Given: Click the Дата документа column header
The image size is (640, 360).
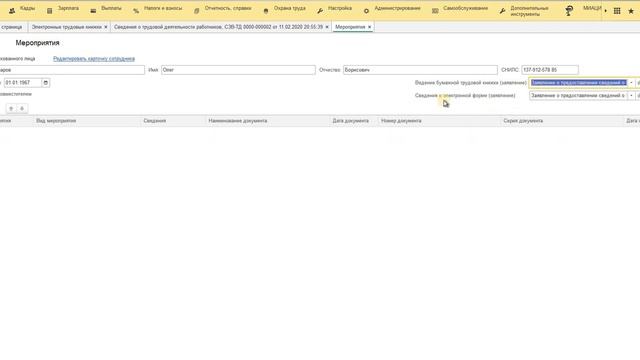Looking at the screenshot, I should [351, 121].
